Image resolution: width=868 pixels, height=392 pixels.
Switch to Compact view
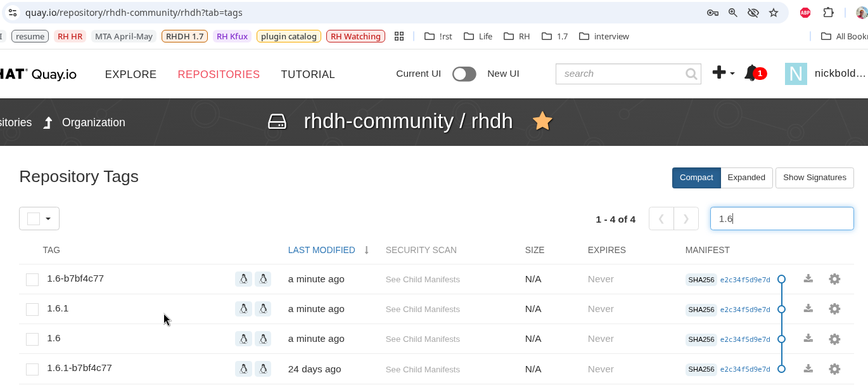[x=696, y=178]
